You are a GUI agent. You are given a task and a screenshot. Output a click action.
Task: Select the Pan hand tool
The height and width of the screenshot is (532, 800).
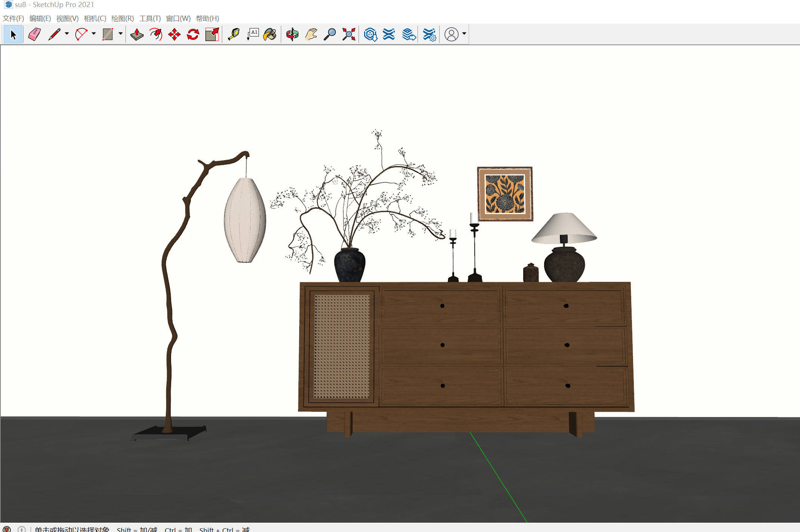pos(311,34)
